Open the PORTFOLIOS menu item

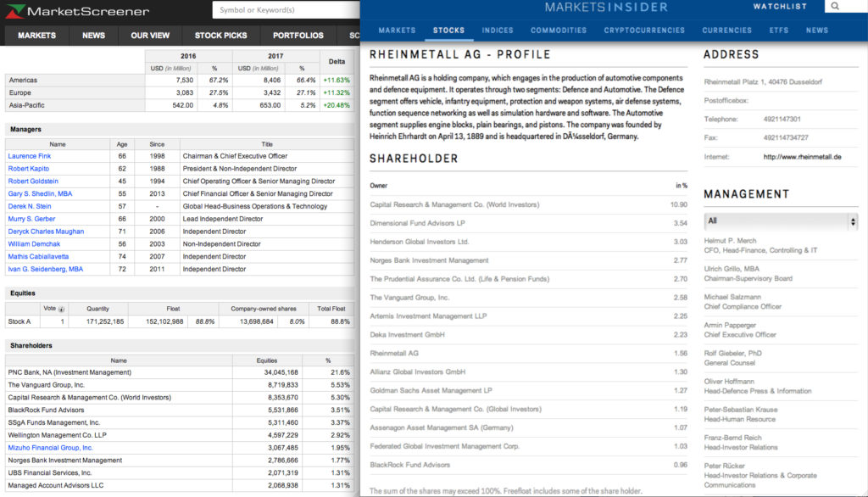click(x=298, y=36)
